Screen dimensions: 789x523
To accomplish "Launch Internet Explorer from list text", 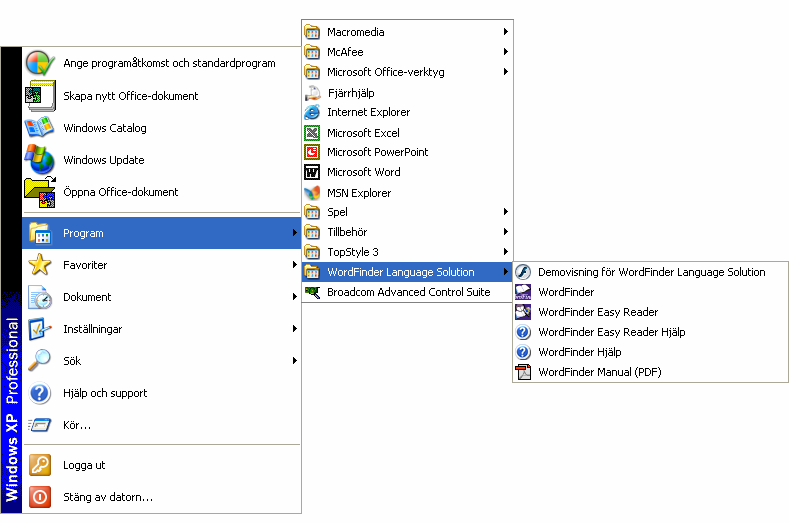I will [x=368, y=112].
